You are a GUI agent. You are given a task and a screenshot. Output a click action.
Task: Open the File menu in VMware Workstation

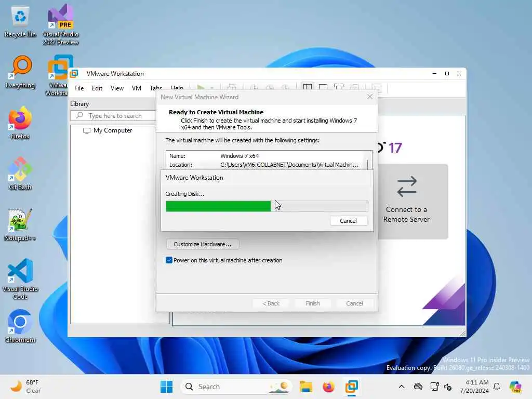(79, 88)
